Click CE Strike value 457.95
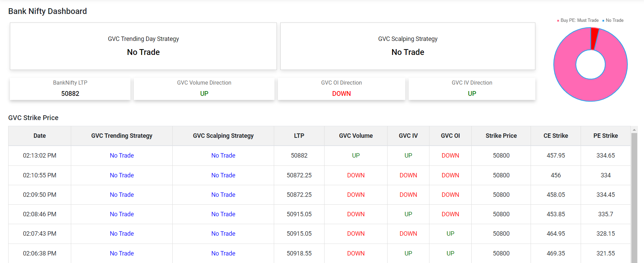Viewport: 644px width, 263px height. click(x=556, y=156)
